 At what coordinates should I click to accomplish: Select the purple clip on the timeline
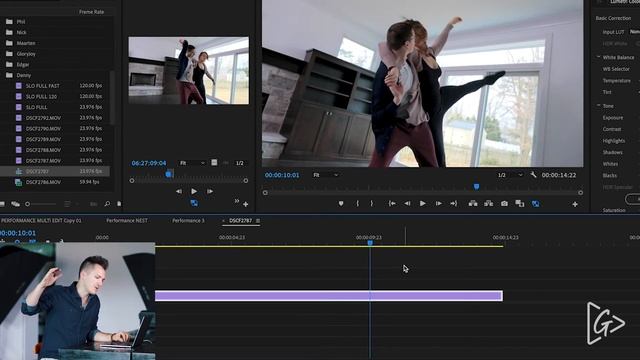329,296
